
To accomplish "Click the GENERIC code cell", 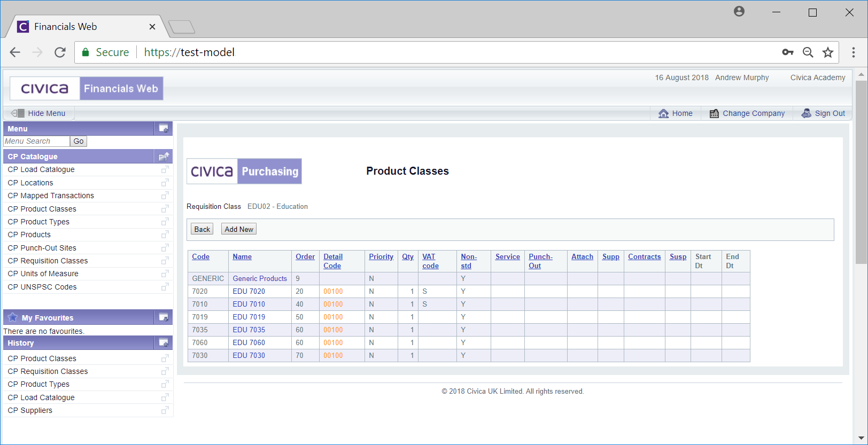I will pyautogui.click(x=208, y=278).
